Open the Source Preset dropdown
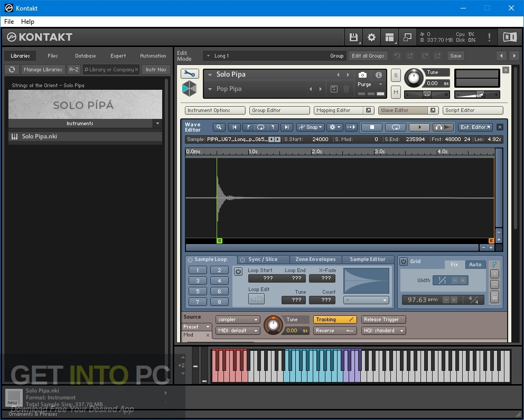The width and height of the screenshot is (524, 420). click(196, 327)
